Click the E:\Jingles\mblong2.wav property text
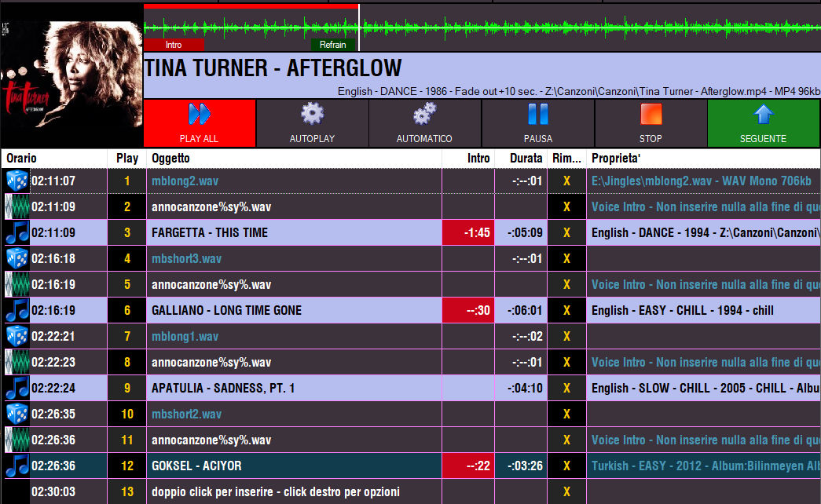 coord(702,181)
